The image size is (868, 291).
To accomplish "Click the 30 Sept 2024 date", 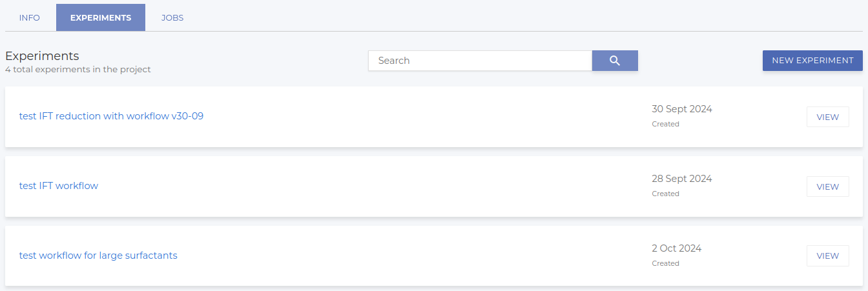I will (681, 109).
